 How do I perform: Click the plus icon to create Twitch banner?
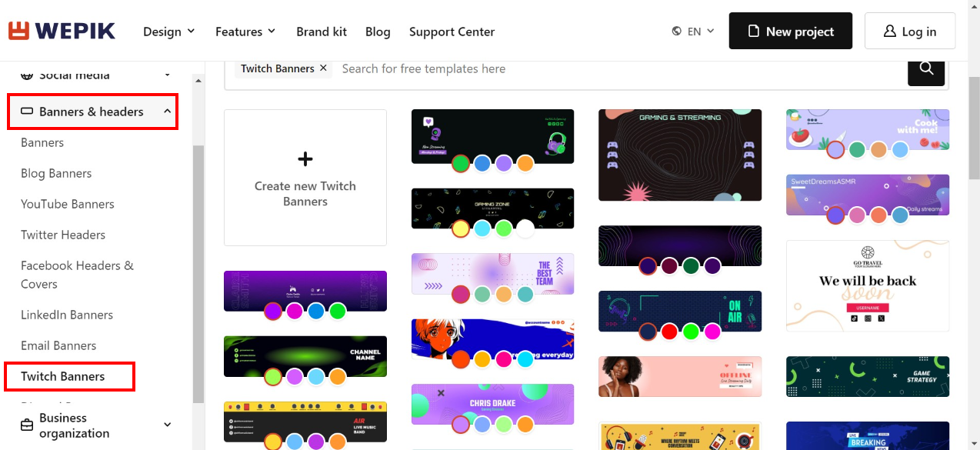coord(305,159)
